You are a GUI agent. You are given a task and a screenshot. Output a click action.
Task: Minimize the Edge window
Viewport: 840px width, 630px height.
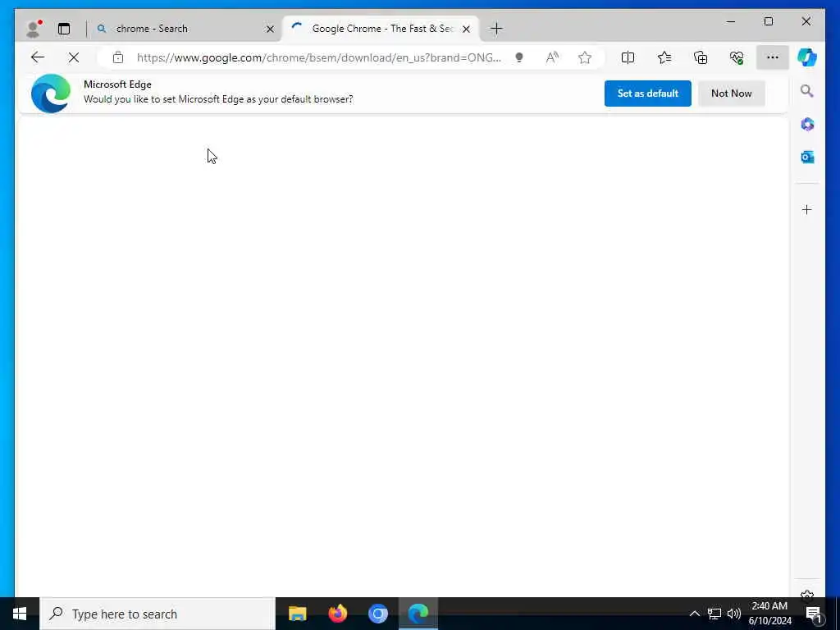[730, 21]
